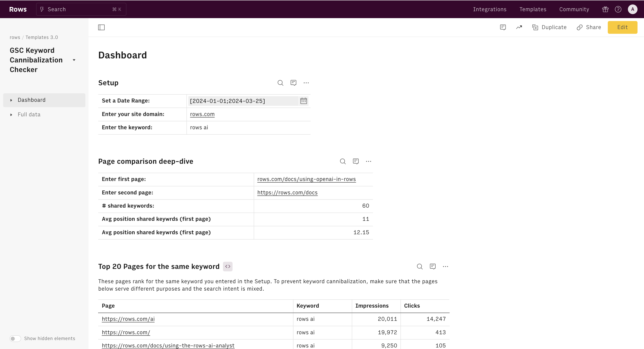Open comments for Page comparison deep-dive

click(356, 161)
